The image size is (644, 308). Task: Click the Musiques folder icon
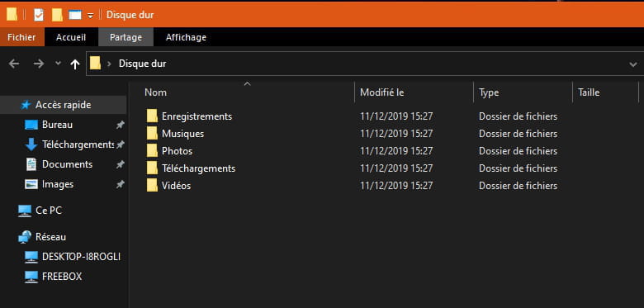[153, 134]
